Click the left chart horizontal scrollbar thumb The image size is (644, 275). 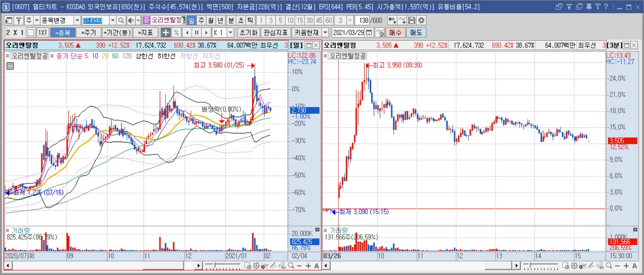point(163,266)
